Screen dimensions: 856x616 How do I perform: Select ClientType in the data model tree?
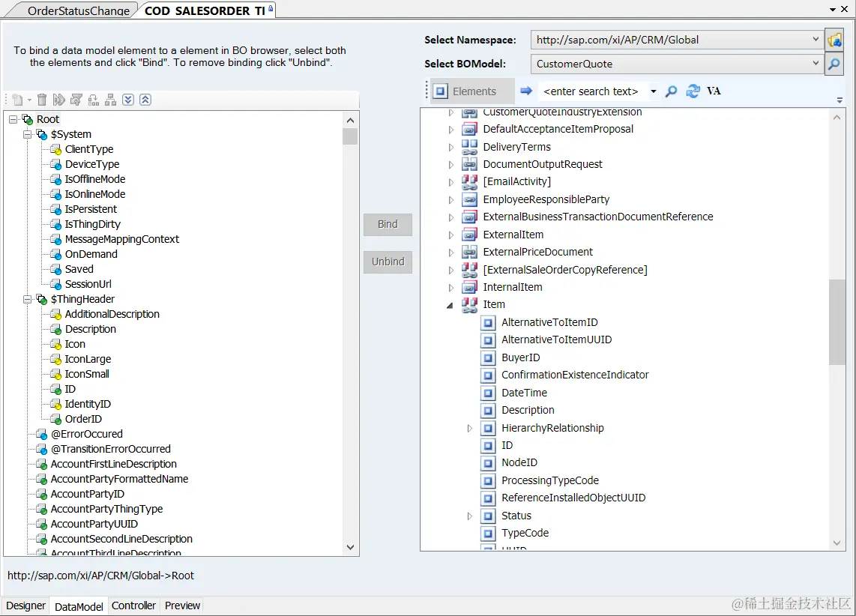click(x=89, y=149)
